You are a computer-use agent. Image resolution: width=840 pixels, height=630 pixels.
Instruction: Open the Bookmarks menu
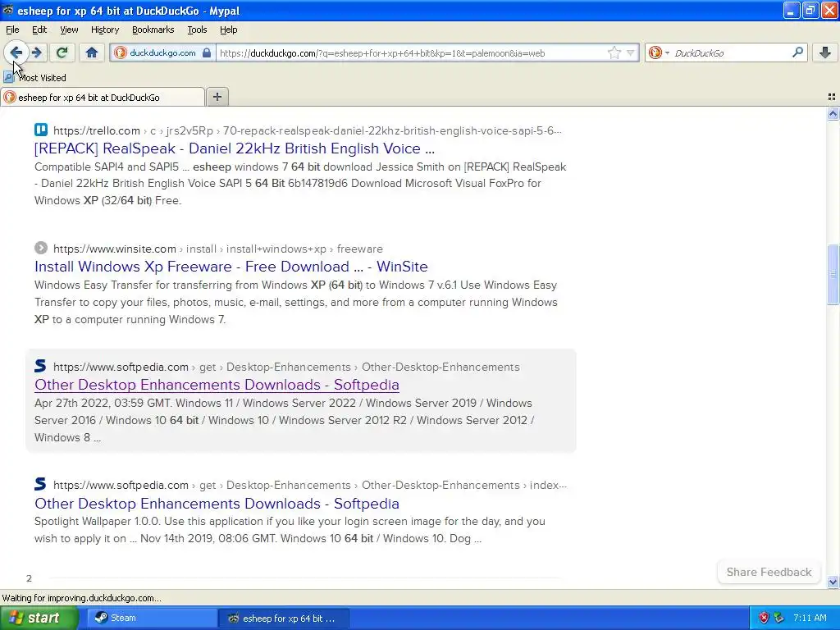point(153,30)
